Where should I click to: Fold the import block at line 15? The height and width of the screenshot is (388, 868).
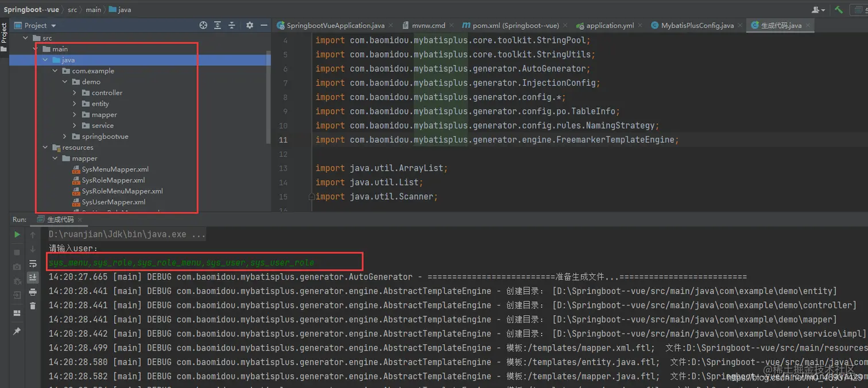(312, 196)
